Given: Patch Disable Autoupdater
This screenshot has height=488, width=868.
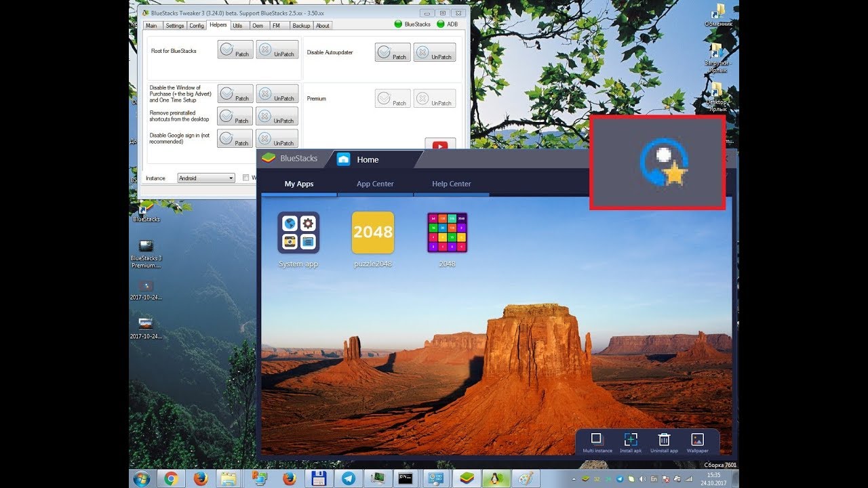Looking at the screenshot, I should [393, 52].
